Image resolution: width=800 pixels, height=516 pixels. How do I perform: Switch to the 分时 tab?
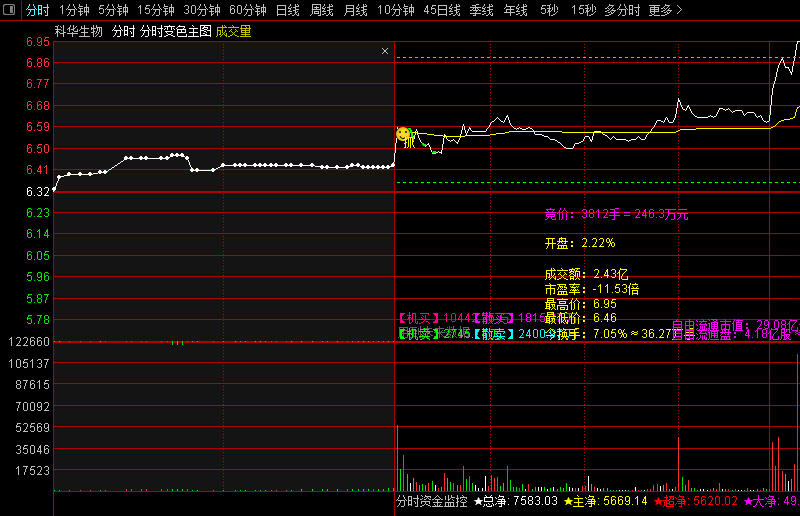[37, 10]
